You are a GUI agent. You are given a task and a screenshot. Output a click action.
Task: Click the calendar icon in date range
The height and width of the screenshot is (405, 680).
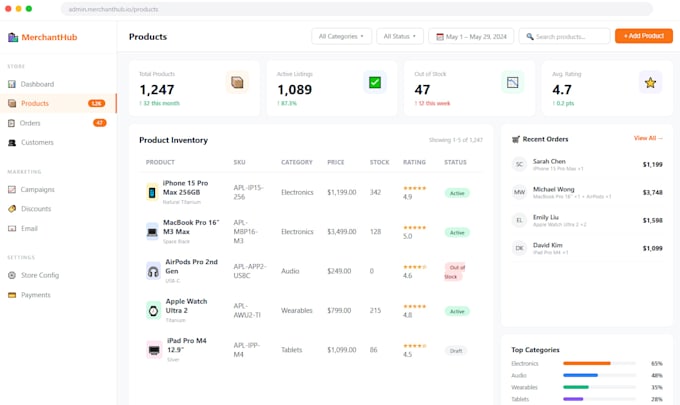point(440,36)
